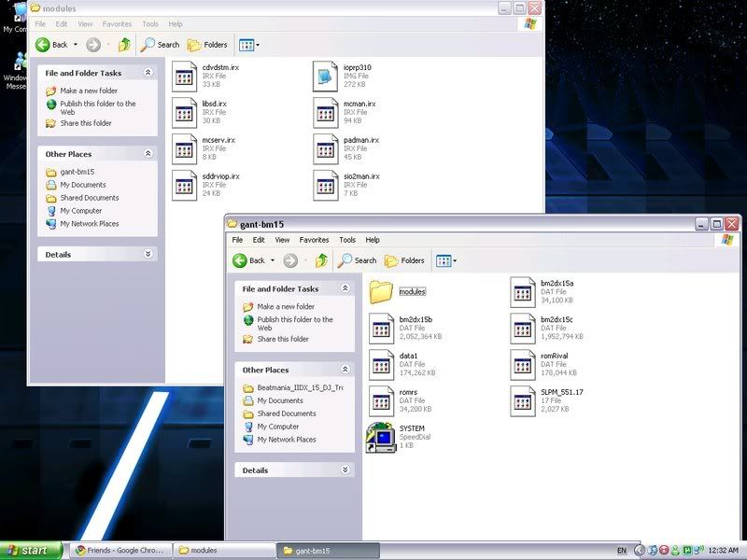Open Edit menu in gant-bm15 window
This screenshot has width=747, height=560.
(259, 240)
